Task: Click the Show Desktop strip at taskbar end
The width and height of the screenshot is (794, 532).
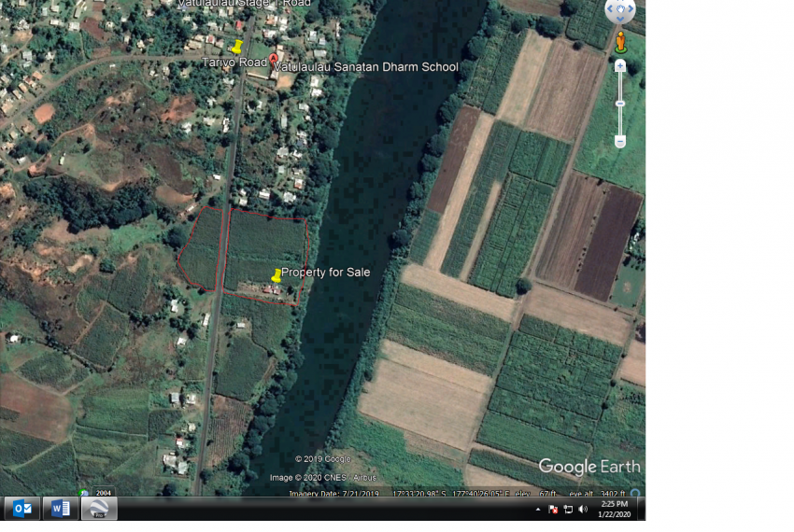Action: (641, 509)
